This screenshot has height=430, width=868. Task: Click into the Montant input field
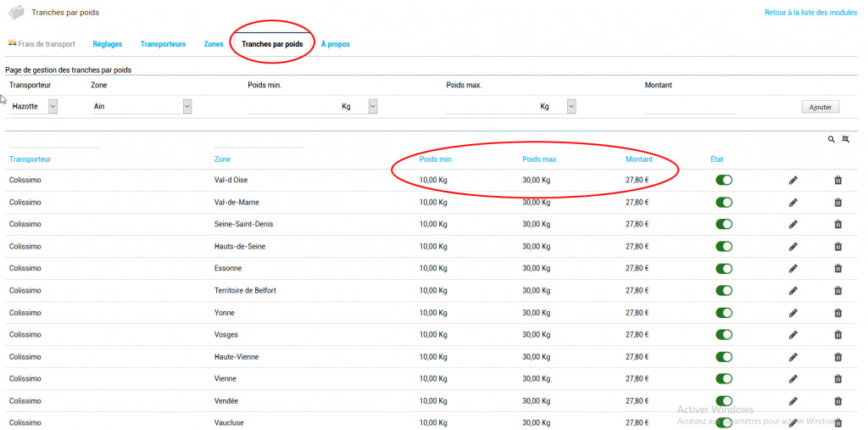(x=690, y=106)
